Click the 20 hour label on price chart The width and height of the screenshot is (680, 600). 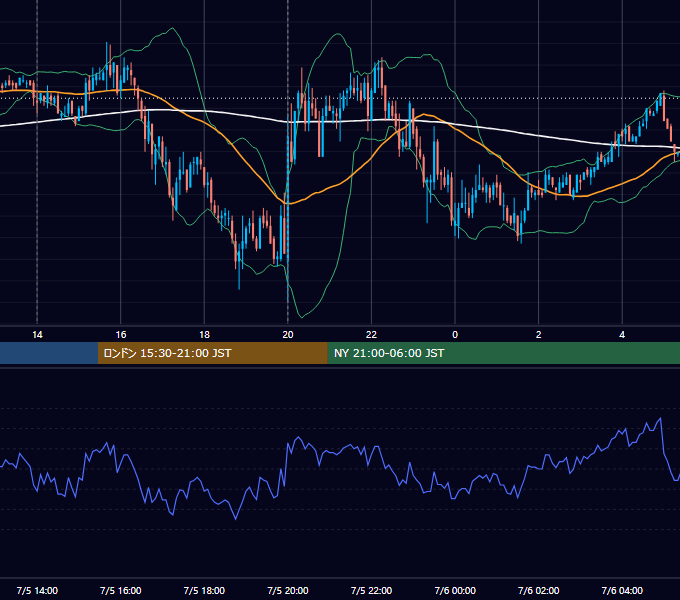tap(288, 335)
